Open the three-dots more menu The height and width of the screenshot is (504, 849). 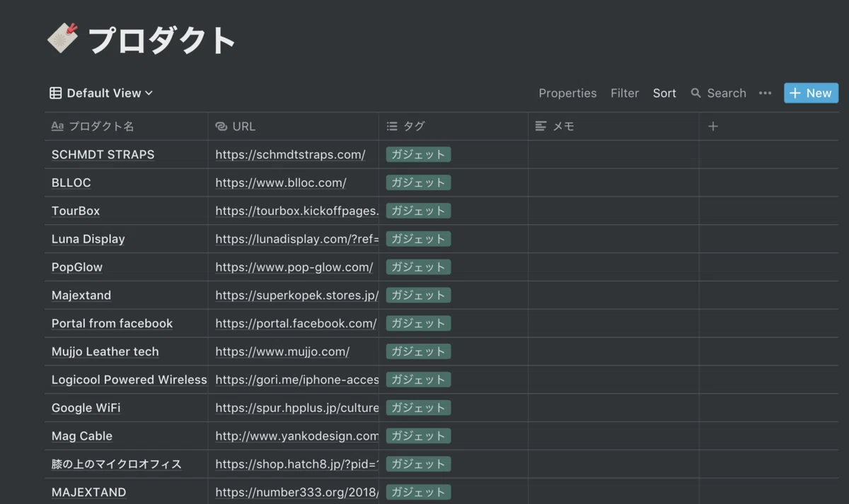coord(765,93)
